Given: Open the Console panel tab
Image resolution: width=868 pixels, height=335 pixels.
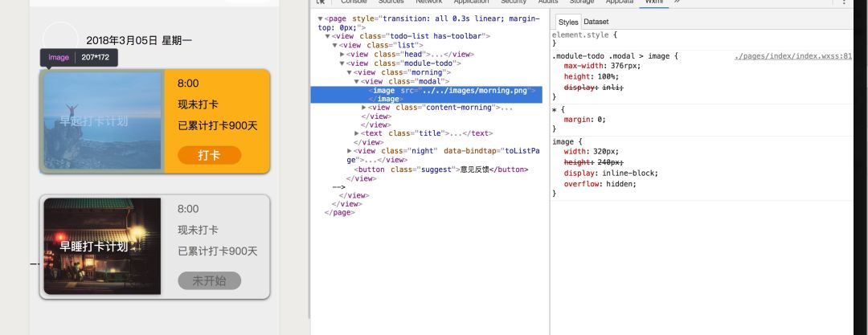Looking at the screenshot, I should pyautogui.click(x=354, y=2).
